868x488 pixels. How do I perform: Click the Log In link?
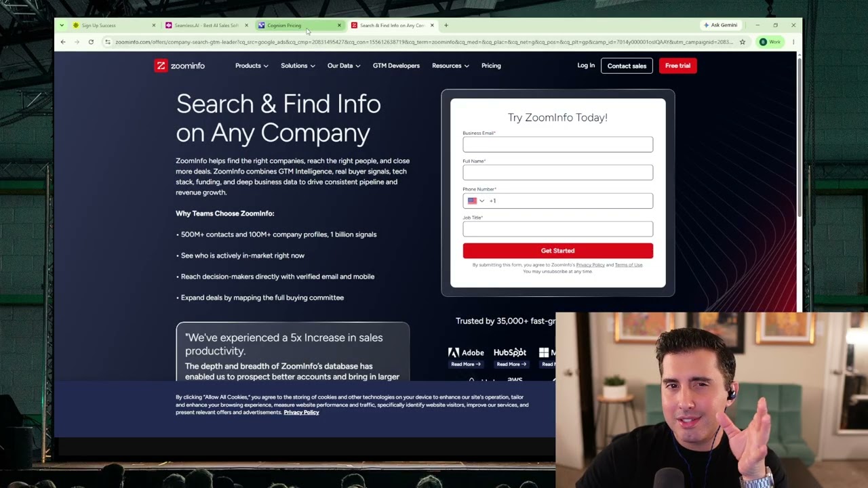(x=586, y=66)
